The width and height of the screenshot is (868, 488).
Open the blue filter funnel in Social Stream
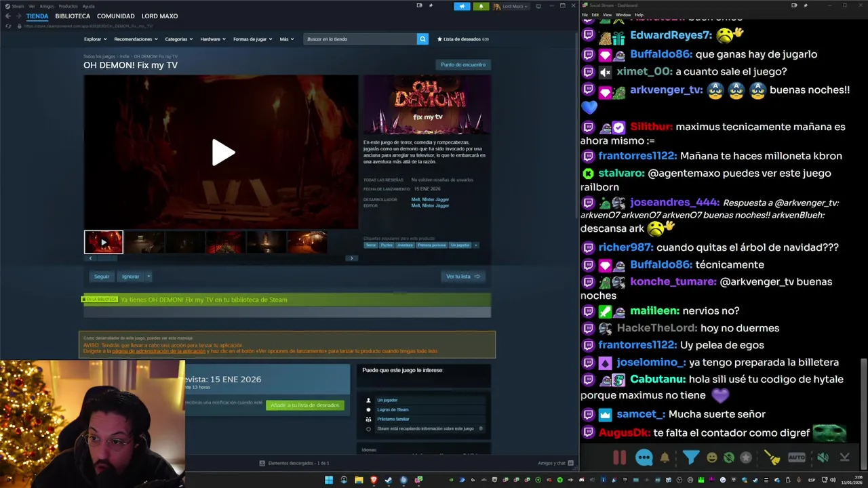pos(690,457)
